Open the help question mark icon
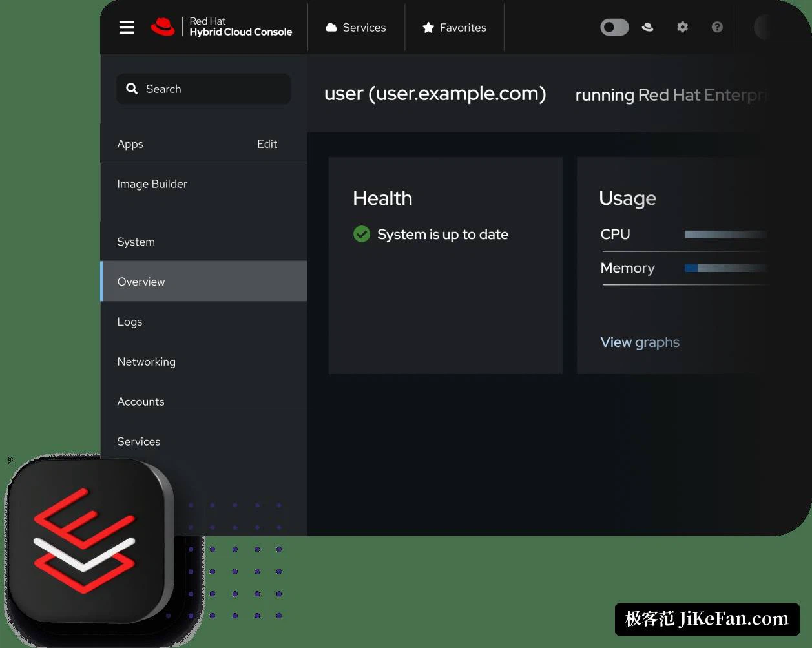The height and width of the screenshot is (648, 812). (717, 27)
